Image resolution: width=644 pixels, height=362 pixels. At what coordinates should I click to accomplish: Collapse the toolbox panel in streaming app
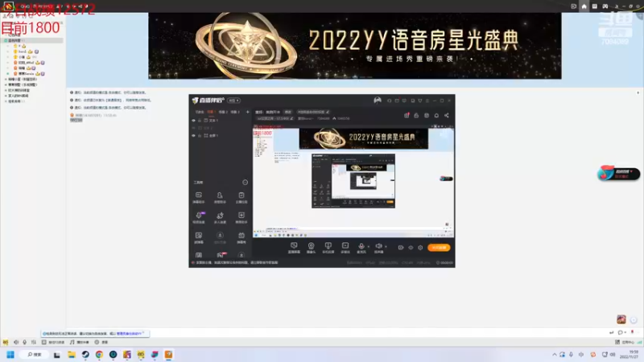[x=246, y=183]
